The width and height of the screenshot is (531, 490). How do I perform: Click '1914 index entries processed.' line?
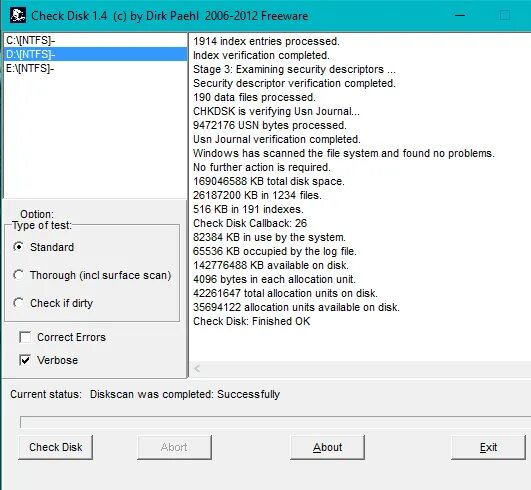point(266,41)
